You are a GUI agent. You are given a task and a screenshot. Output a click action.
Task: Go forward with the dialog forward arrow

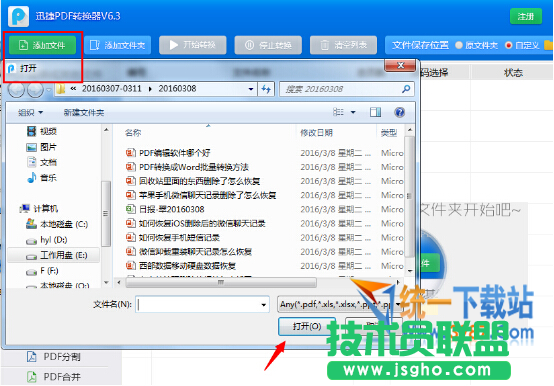coord(35,90)
